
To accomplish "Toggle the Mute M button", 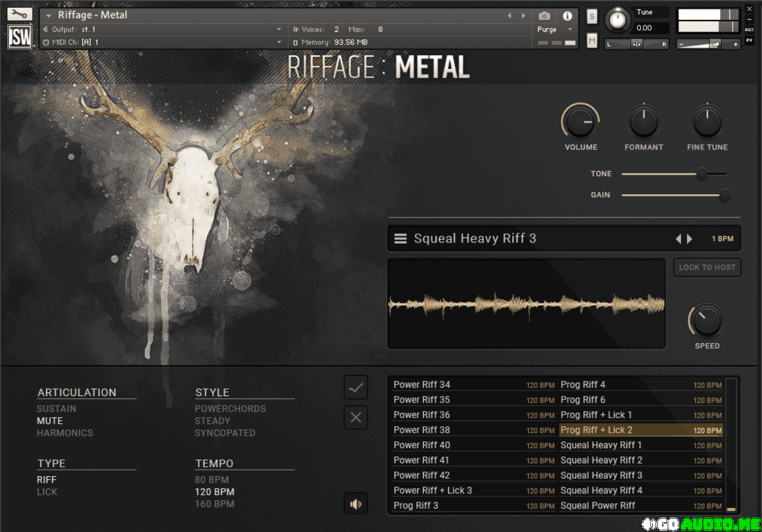I will point(591,41).
